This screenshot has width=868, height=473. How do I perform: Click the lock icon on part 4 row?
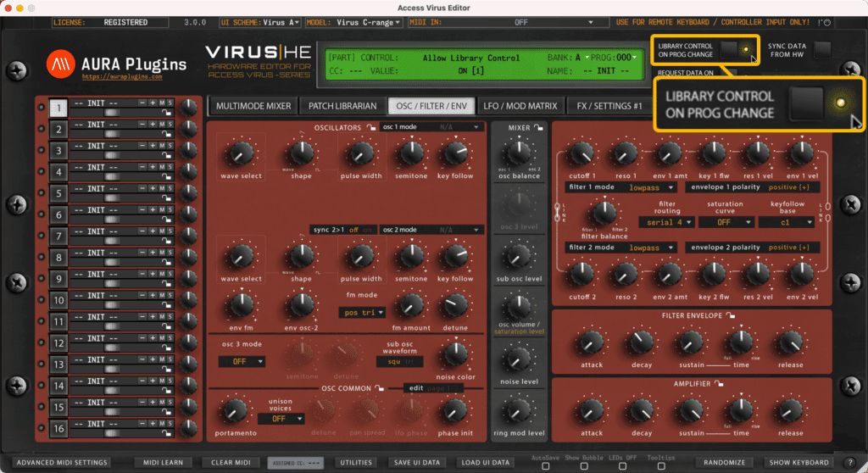pyautogui.click(x=166, y=176)
